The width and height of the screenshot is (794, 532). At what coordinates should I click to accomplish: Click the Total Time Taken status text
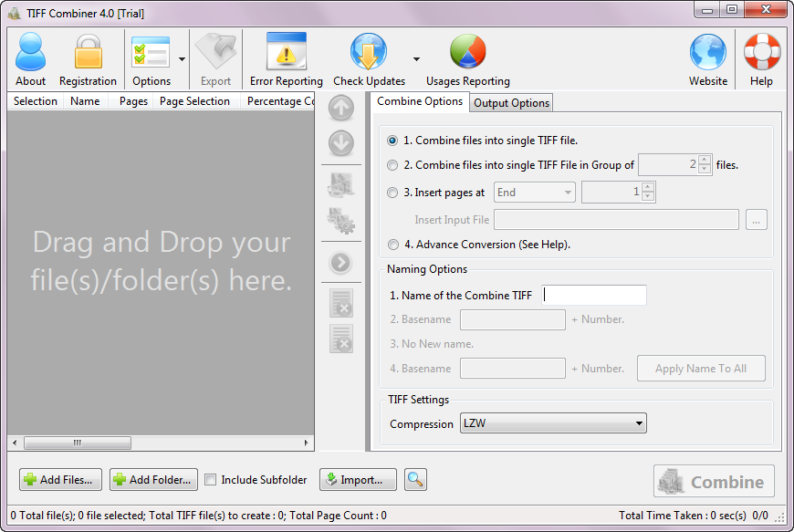[682, 516]
